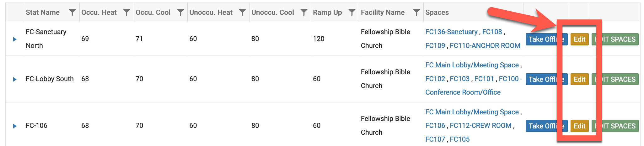Edit the FC-Sanctuary North thermostat
The image size is (644, 146).
579,39
